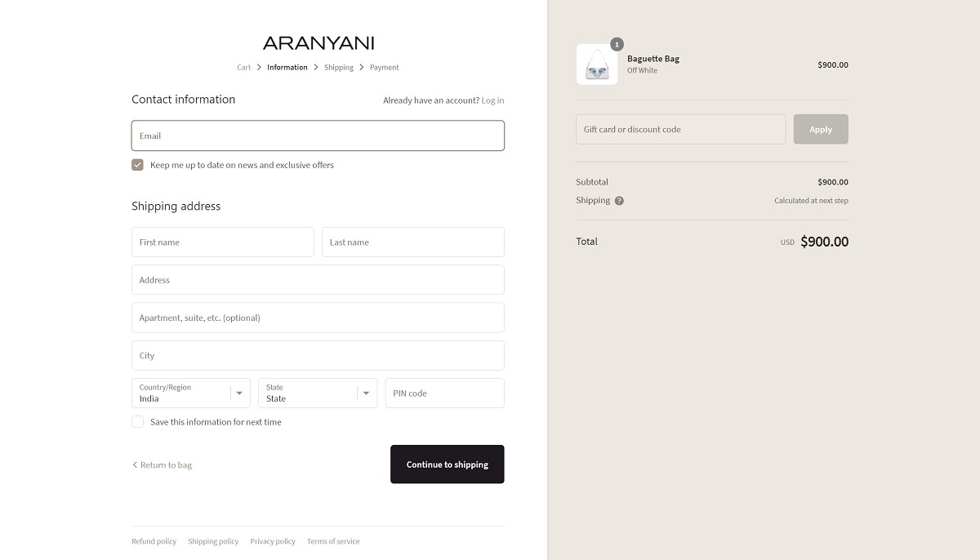
Task: Click the item quantity badge on the bag
Action: 617,44
